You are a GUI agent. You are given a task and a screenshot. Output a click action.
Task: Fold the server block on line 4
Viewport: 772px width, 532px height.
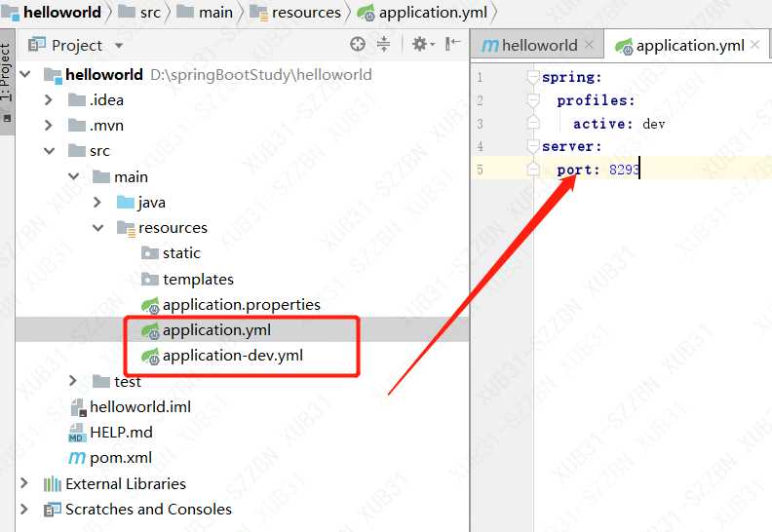[x=533, y=146]
